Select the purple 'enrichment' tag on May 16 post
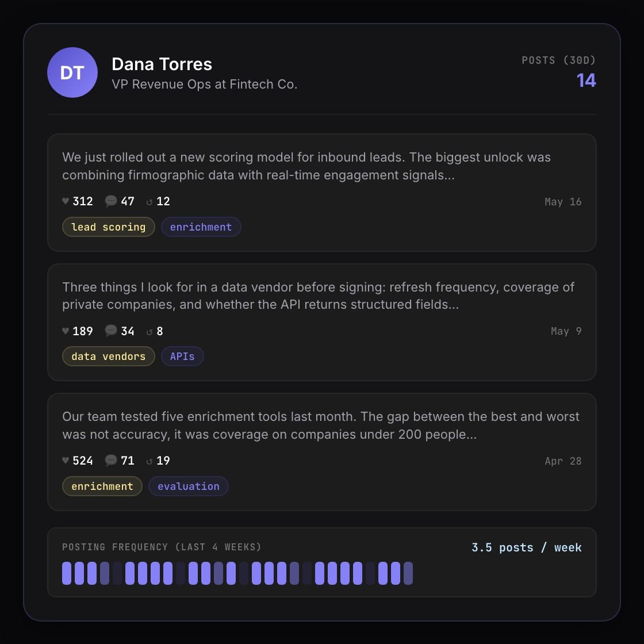This screenshot has width=644, height=644. point(201,227)
